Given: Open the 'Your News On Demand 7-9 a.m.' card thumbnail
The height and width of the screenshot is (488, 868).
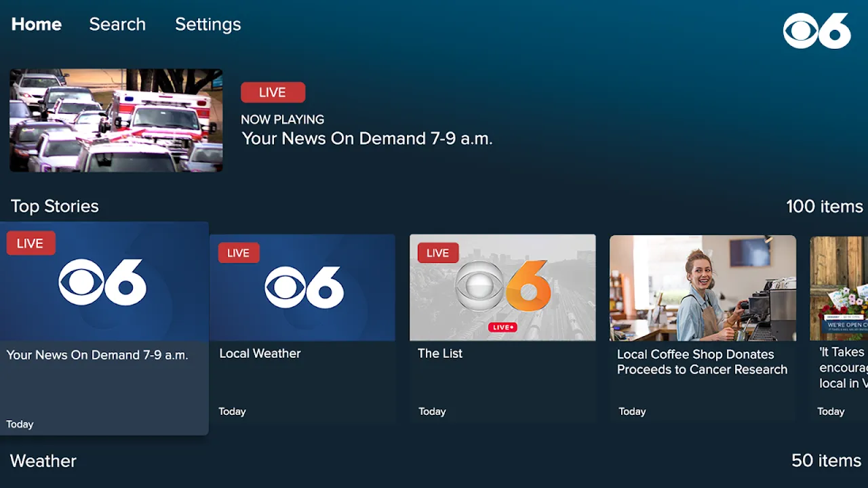Looking at the screenshot, I should pyautogui.click(x=104, y=281).
